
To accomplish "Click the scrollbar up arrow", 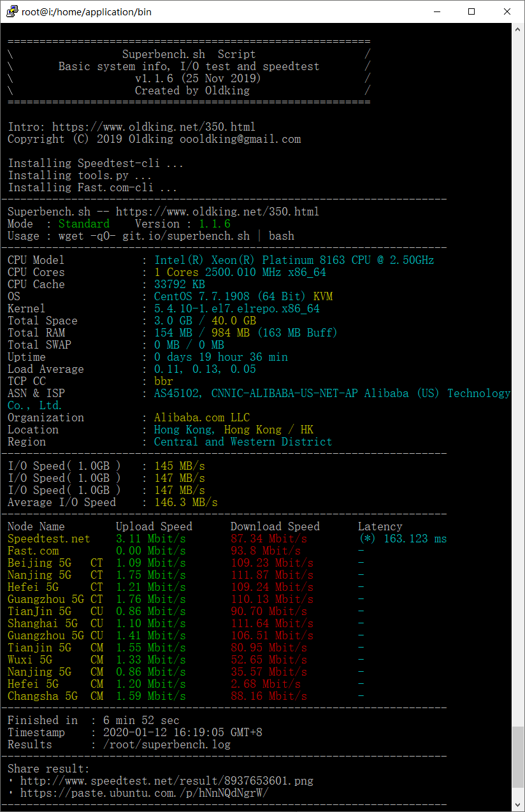I will (x=519, y=30).
